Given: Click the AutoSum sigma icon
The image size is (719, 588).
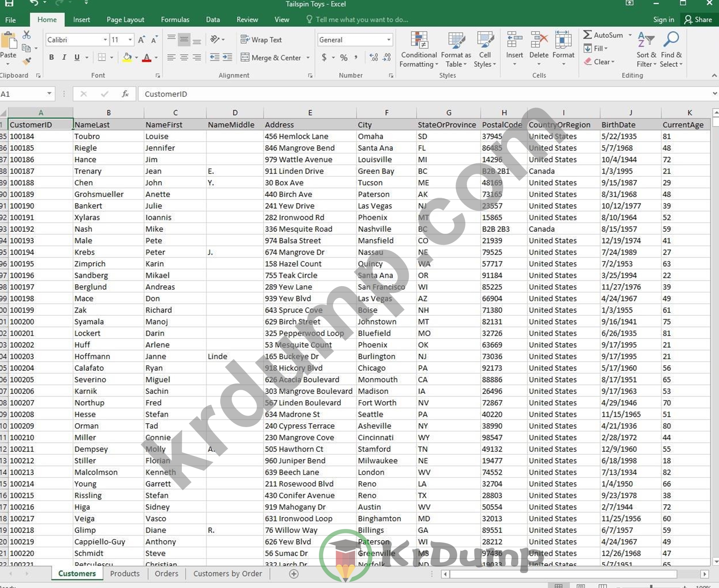Looking at the screenshot, I should (x=587, y=35).
